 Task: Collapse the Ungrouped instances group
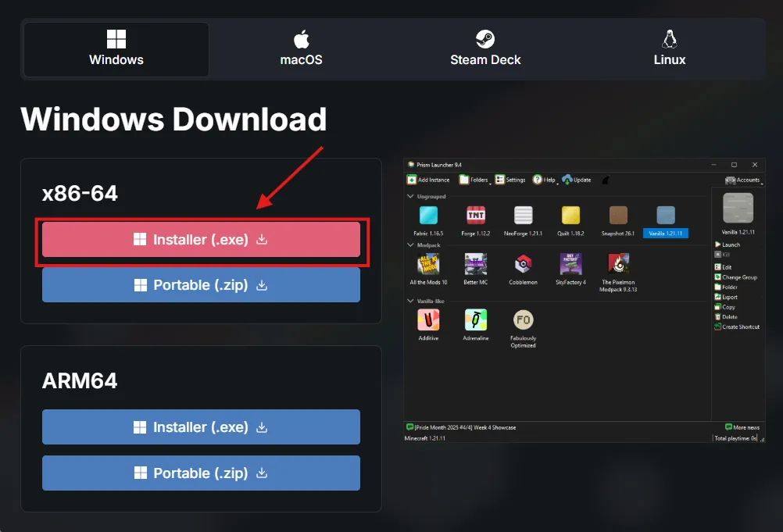(x=411, y=197)
